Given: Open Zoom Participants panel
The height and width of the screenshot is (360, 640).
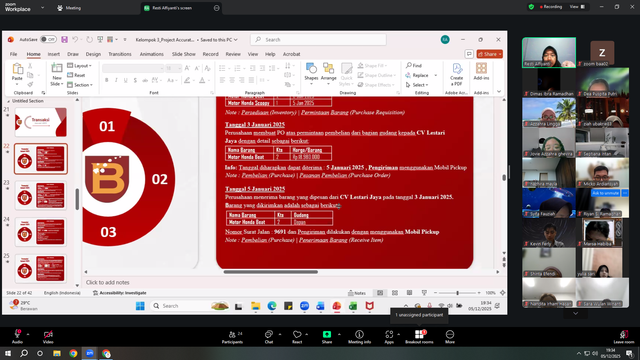Looking at the screenshot, I should tap(232, 337).
